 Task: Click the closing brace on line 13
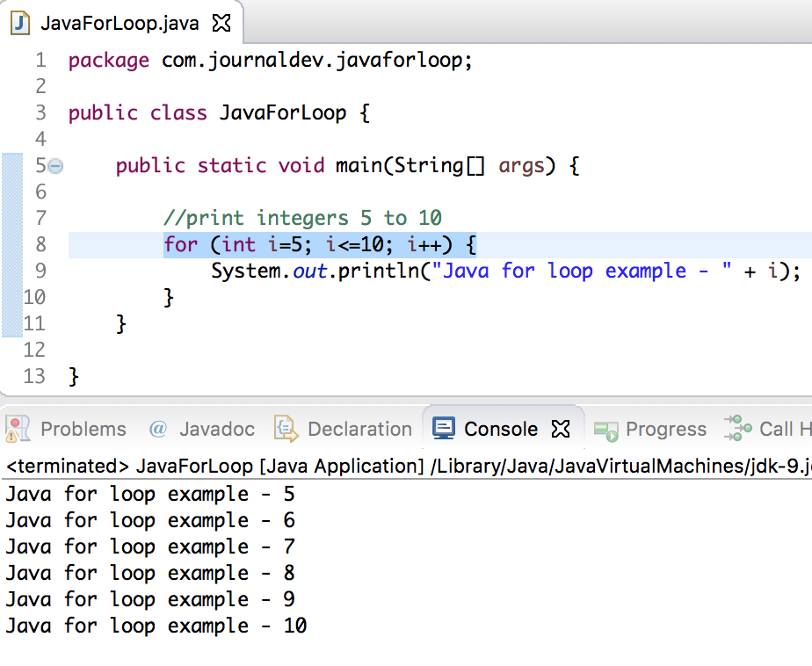pos(74,377)
